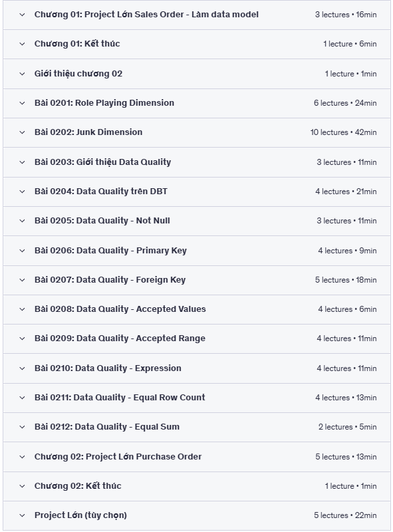Toggle chevron icon beside Chương 02: Kết thúc
This screenshot has height=532, width=393.
[x=22, y=486]
